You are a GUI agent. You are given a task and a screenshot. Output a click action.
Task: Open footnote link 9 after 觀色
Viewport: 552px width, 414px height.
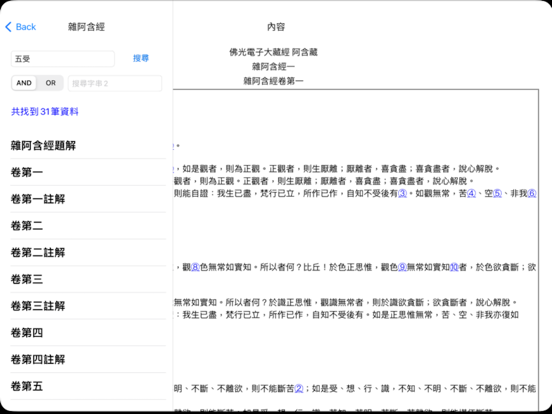402,267
